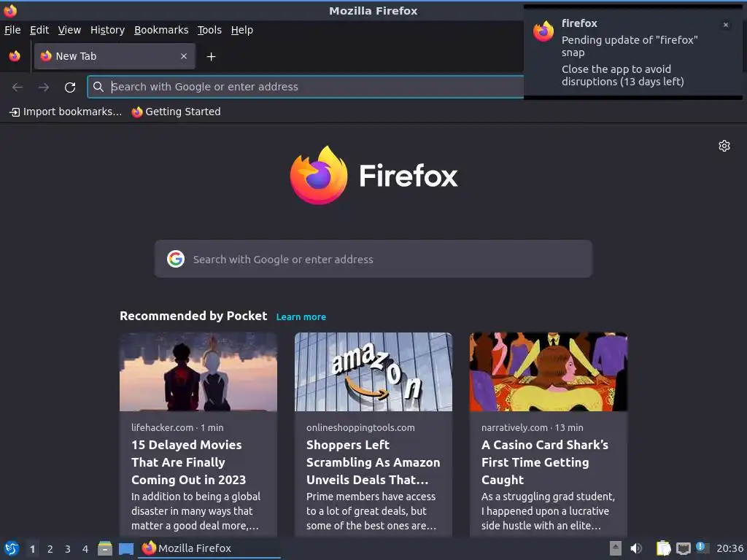Open the Tools menu
The width and height of the screenshot is (747, 560).
click(209, 30)
